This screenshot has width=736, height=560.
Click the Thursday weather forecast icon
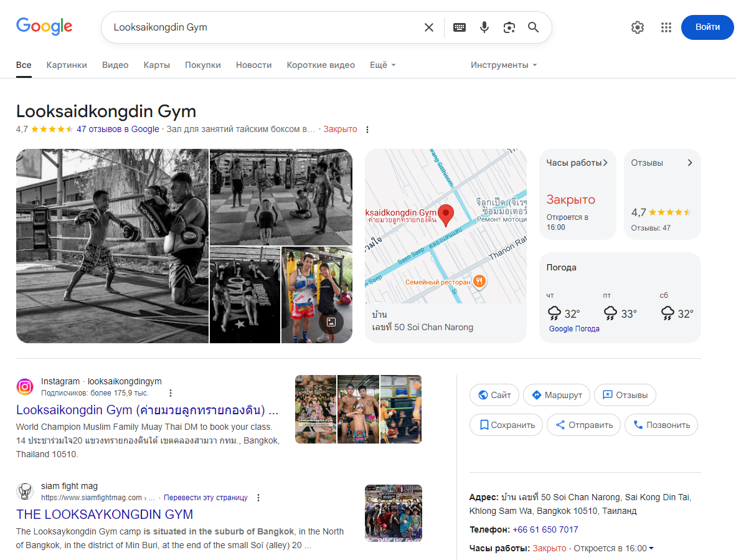[554, 313]
